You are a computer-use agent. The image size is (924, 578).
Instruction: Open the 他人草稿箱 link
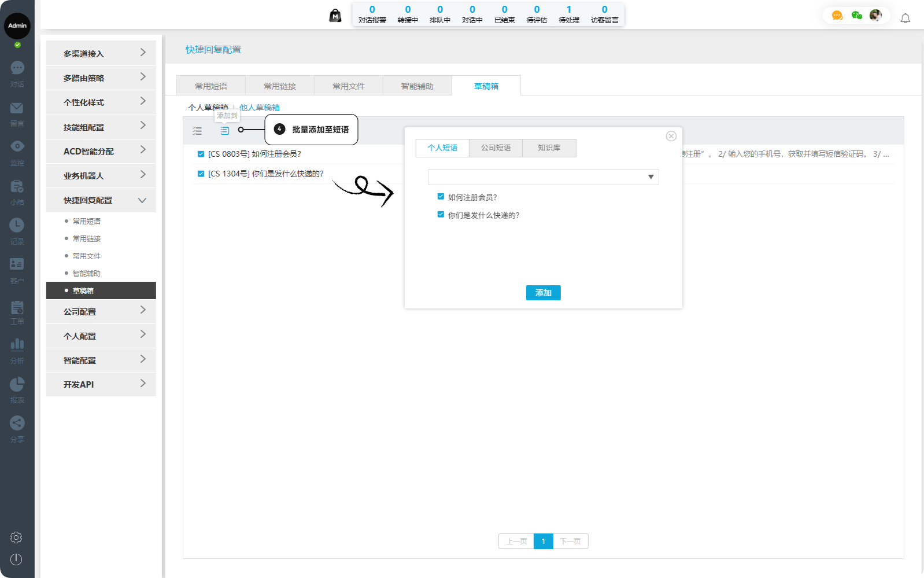260,108
